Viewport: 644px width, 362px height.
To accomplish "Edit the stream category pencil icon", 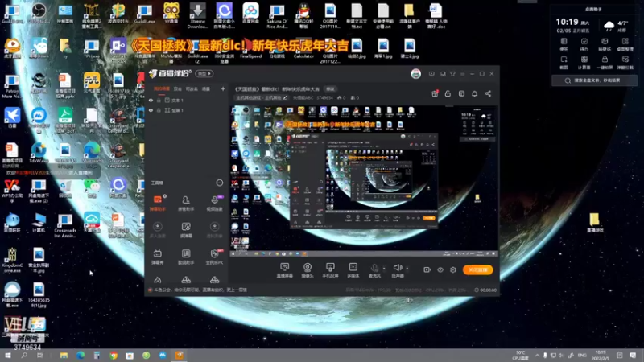I will click(285, 97).
